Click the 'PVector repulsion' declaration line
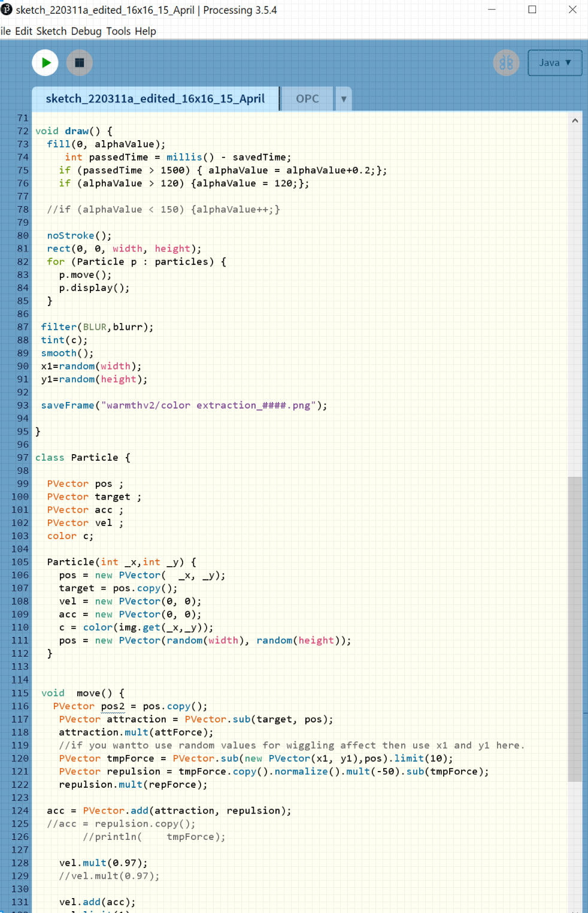The height and width of the screenshot is (913, 588). coord(274,772)
